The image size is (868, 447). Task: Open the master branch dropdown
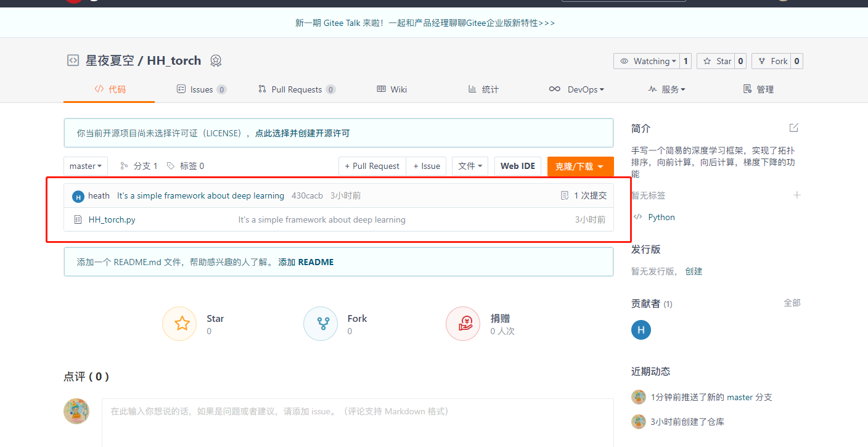tap(86, 166)
